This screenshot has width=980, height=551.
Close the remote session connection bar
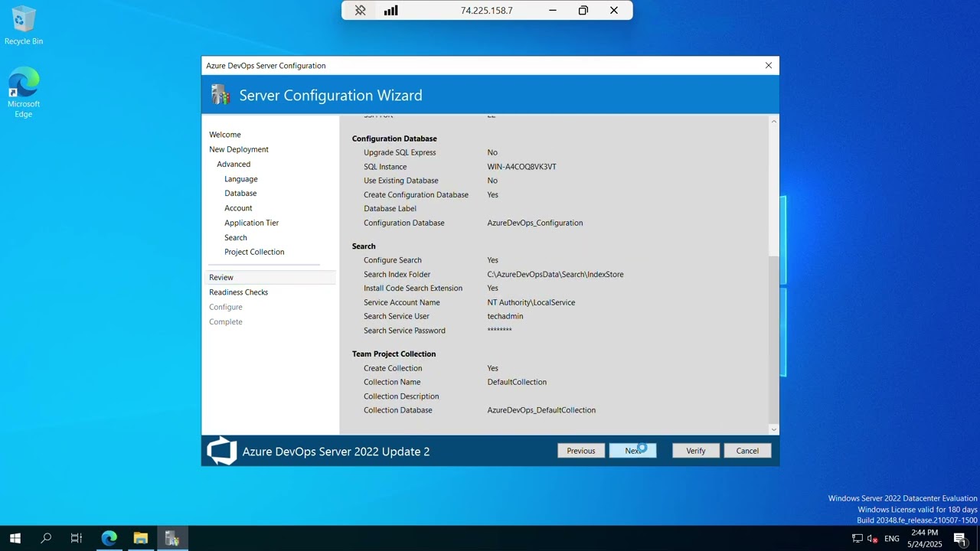coord(614,11)
